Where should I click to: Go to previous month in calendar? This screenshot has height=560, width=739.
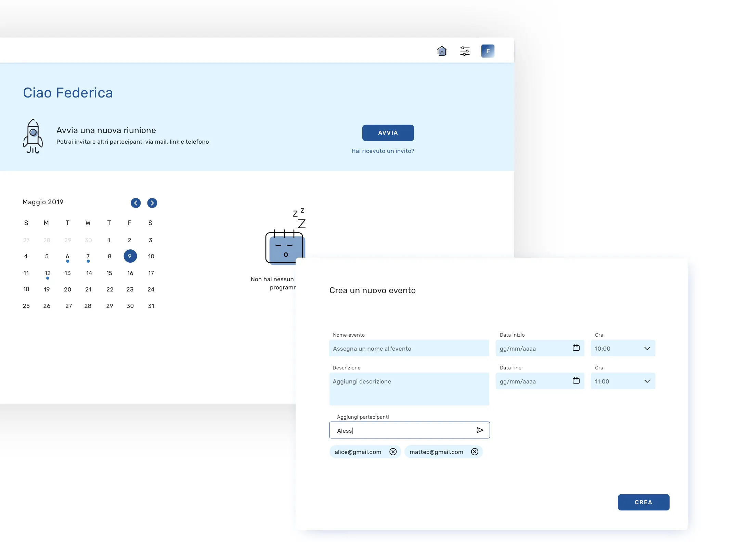pos(136,203)
